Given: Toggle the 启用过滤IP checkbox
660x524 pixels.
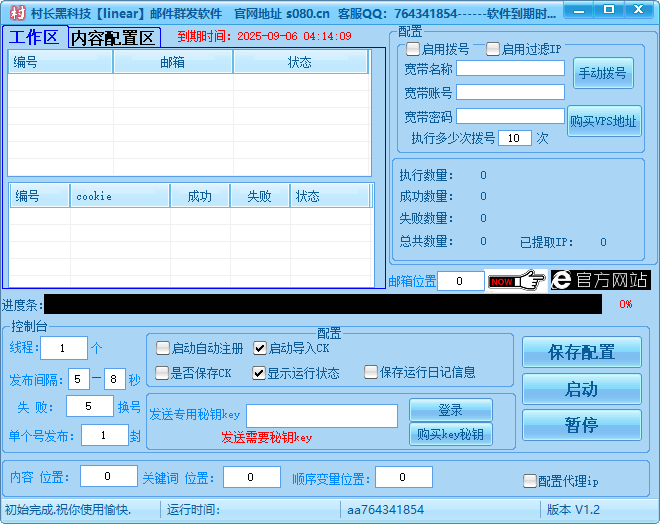Looking at the screenshot, I should coord(493,49).
